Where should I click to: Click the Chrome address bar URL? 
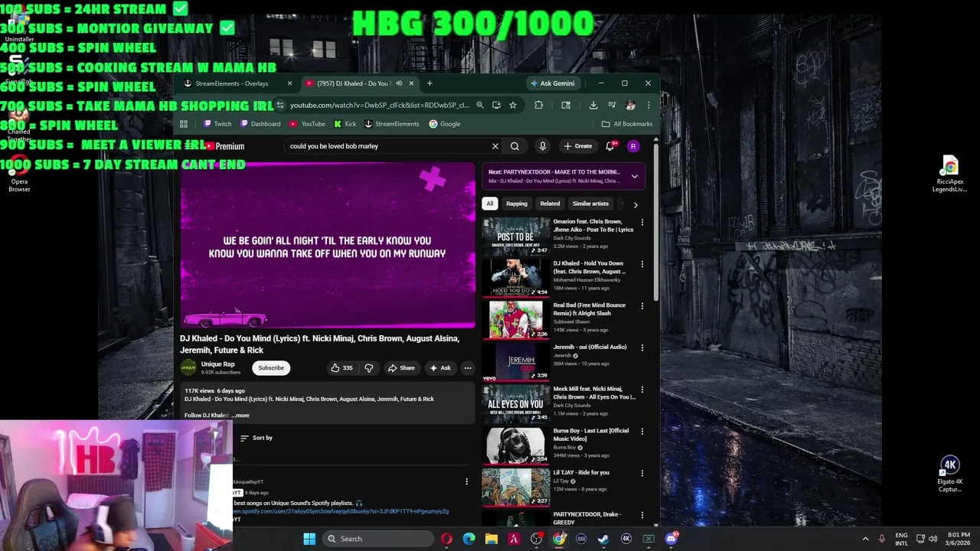coord(379,105)
